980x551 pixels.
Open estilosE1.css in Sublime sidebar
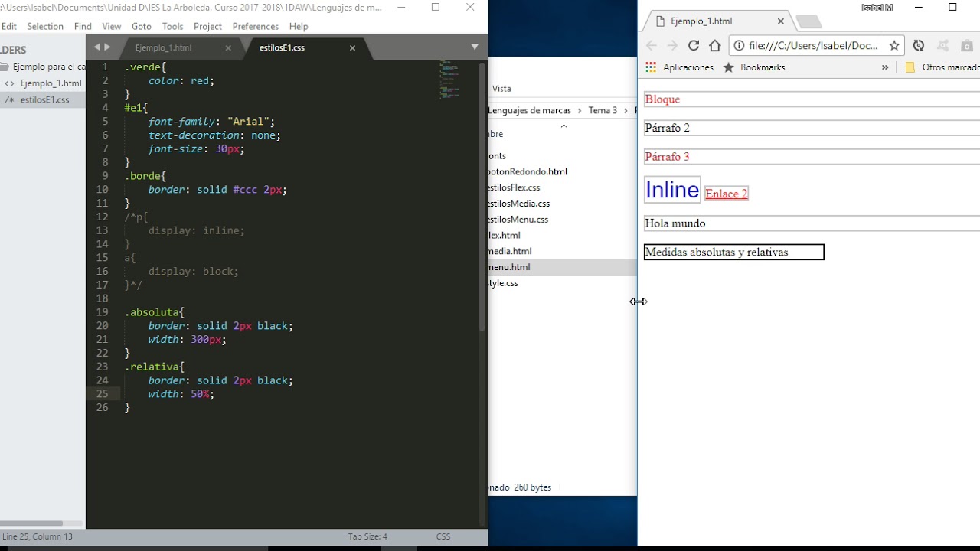click(43, 99)
